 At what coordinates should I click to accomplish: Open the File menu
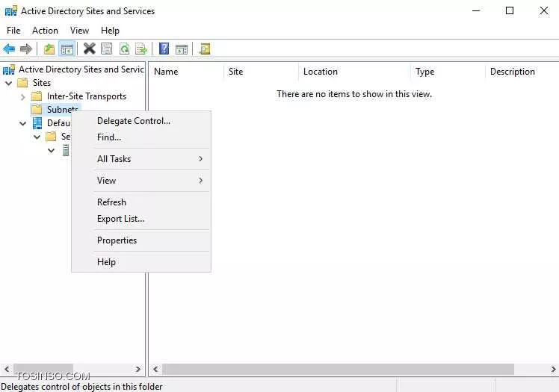click(13, 31)
